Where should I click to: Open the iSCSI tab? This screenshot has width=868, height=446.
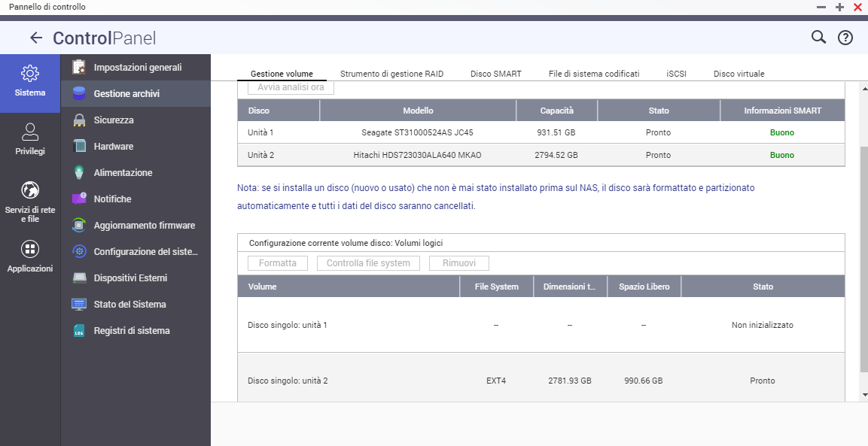676,74
